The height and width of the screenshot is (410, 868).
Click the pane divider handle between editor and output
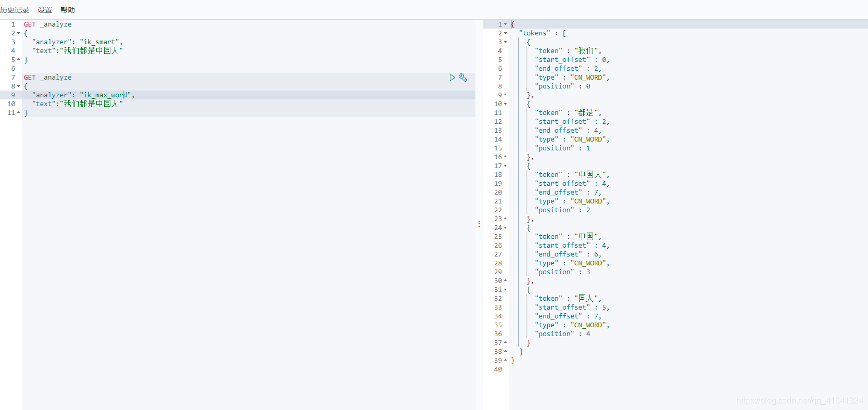[479, 224]
